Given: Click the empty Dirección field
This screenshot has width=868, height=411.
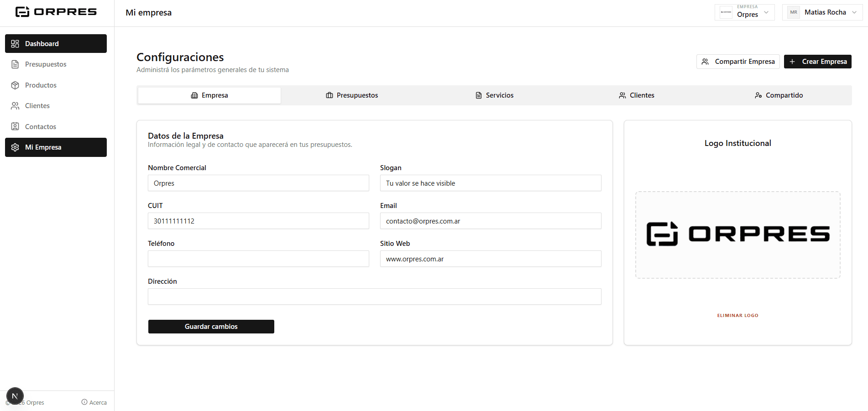Looking at the screenshot, I should point(375,297).
